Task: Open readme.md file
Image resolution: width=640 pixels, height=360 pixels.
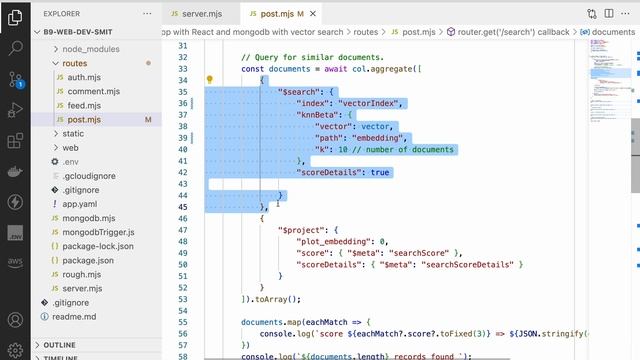Action: [x=74, y=317]
